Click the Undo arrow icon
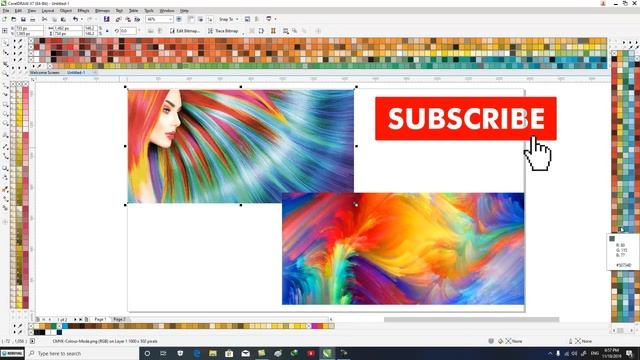The image size is (640, 360). click(76, 19)
